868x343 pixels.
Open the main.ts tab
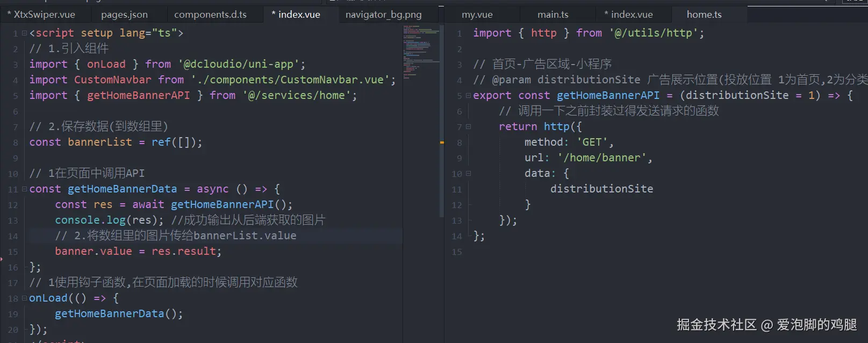[553, 15]
